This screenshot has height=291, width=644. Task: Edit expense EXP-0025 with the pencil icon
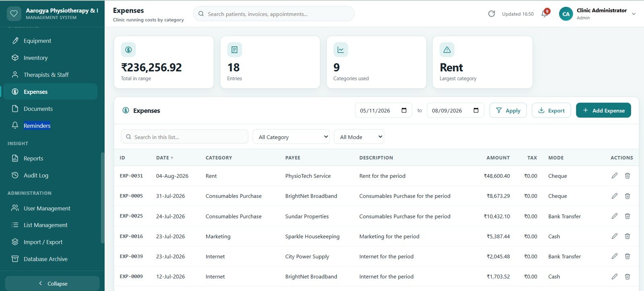615,216
